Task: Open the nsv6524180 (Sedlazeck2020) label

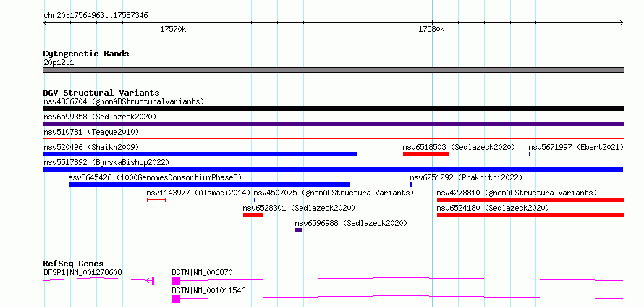Action: click(x=493, y=208)
